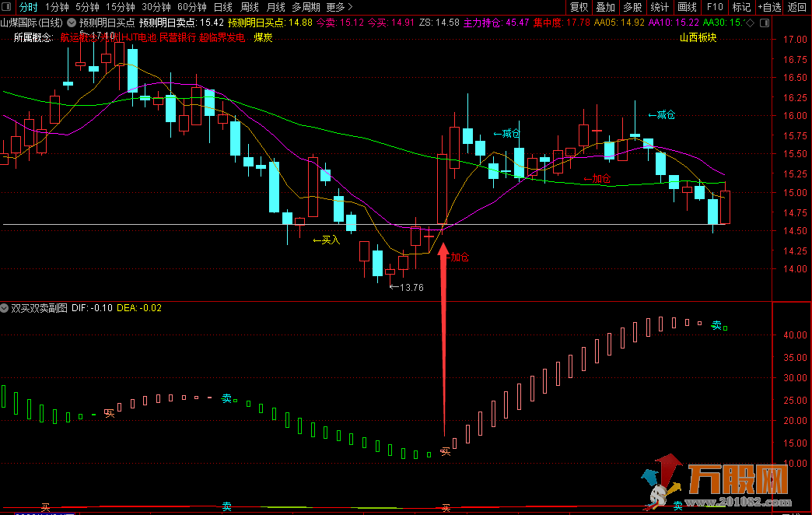
Task: Select the 60分钟 period tab
Action: coord(191,7)
